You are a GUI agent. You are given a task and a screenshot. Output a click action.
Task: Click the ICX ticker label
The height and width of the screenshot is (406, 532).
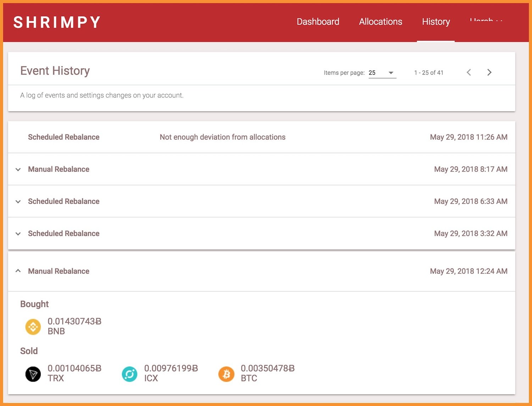[151, 378]
